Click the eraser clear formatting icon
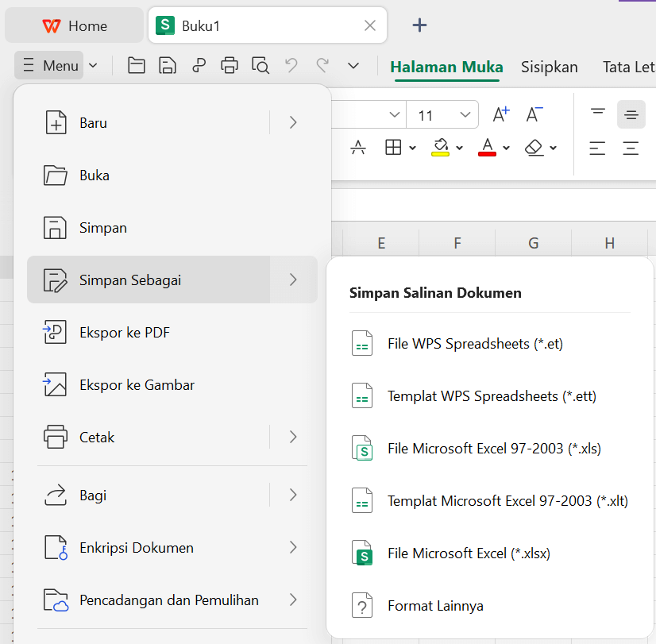The height and width of the screenshot is (644, 656). [x=534, y=148]
